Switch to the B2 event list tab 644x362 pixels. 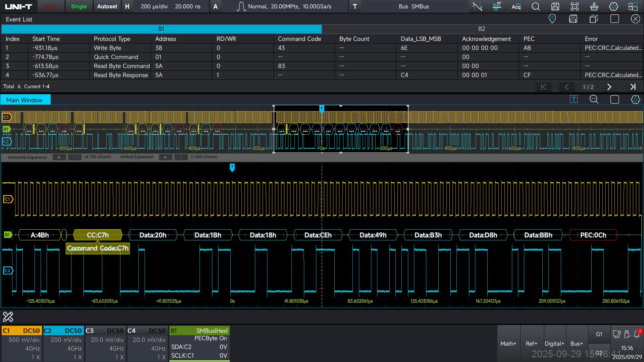pos(482,29)
